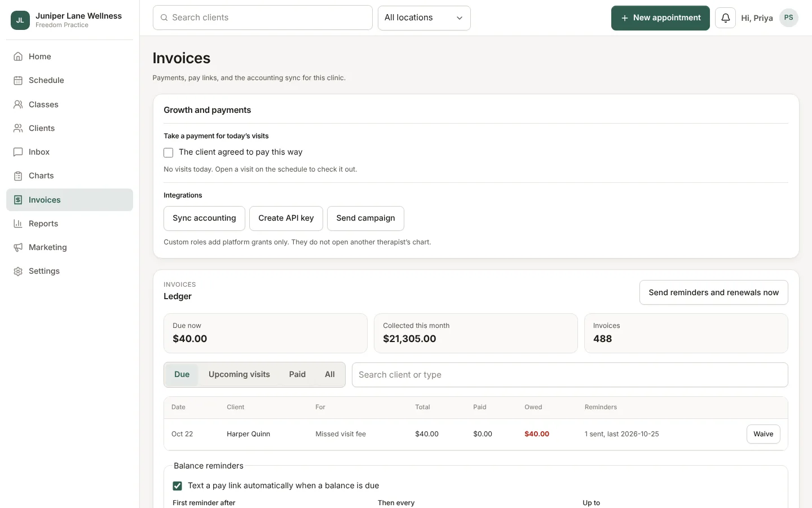Click the Invoices receipt icon
The width and height of the screenshot is (812, 508).
[x=18, y=200]
